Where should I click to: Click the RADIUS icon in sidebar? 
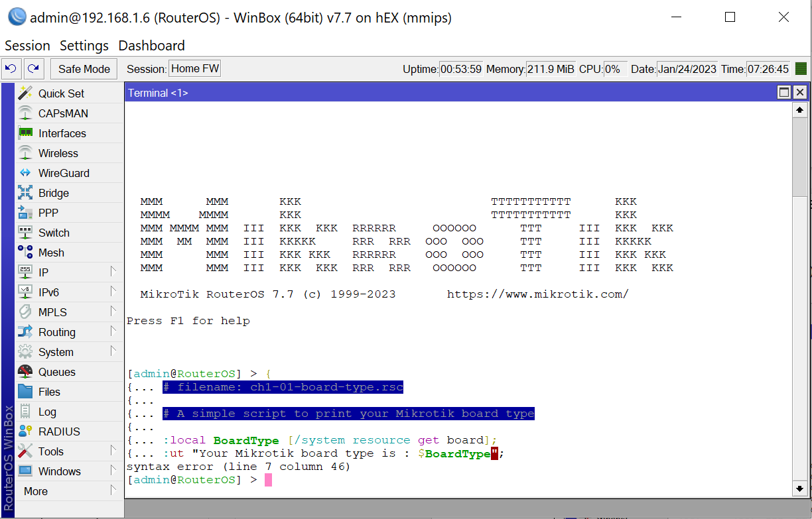coord(25,432)
